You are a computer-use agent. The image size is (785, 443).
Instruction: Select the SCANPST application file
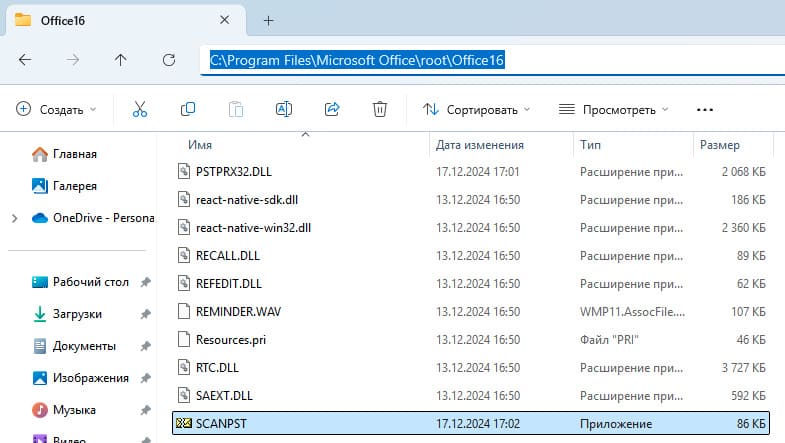pos(222,423)
